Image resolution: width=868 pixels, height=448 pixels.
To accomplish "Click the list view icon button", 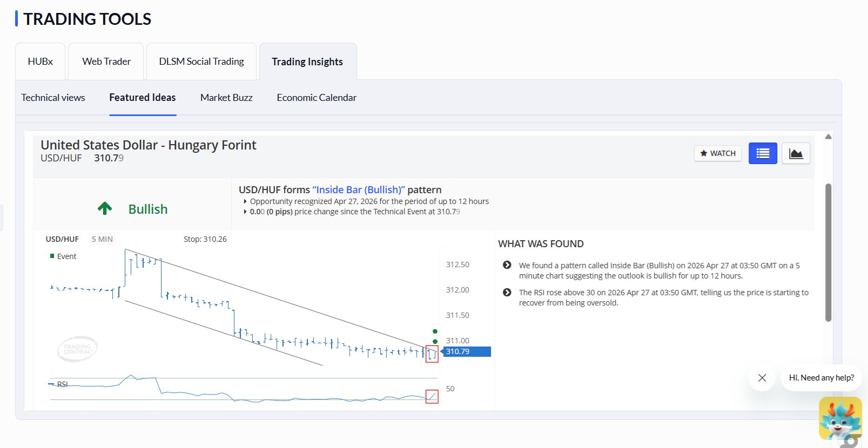I will pos(763,153).
